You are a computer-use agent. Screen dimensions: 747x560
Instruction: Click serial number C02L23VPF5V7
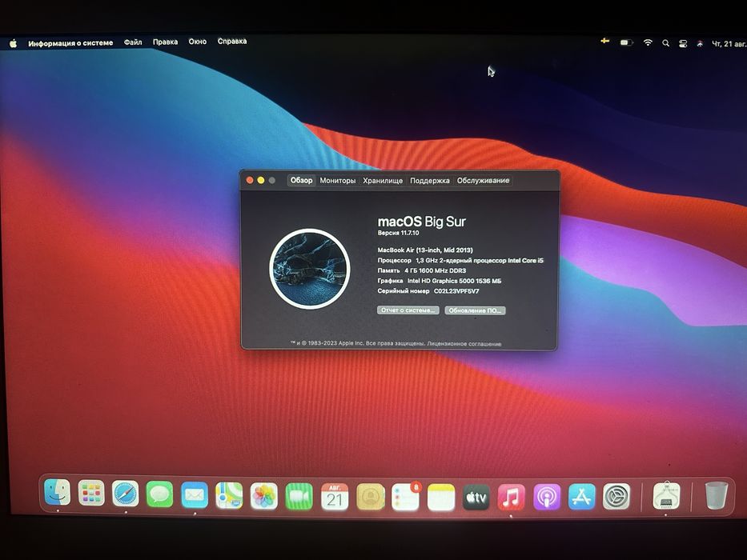(456, 291)
